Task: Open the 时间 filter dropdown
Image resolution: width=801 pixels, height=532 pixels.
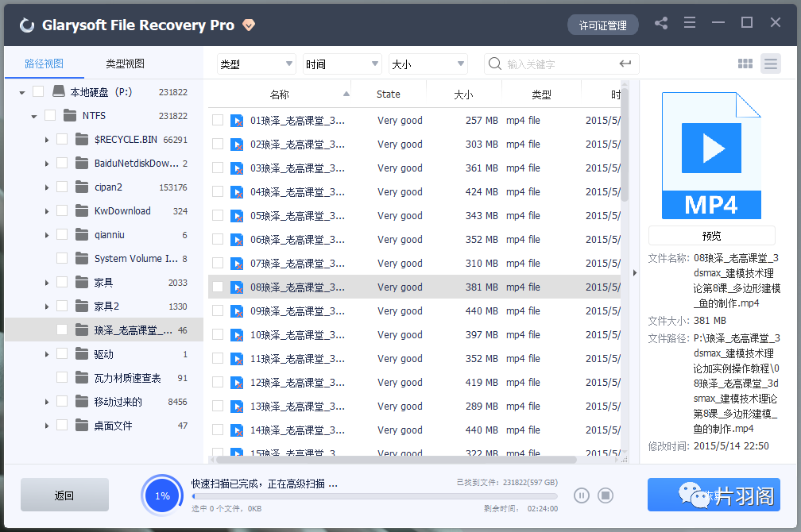Action: [x=342, y=64]
